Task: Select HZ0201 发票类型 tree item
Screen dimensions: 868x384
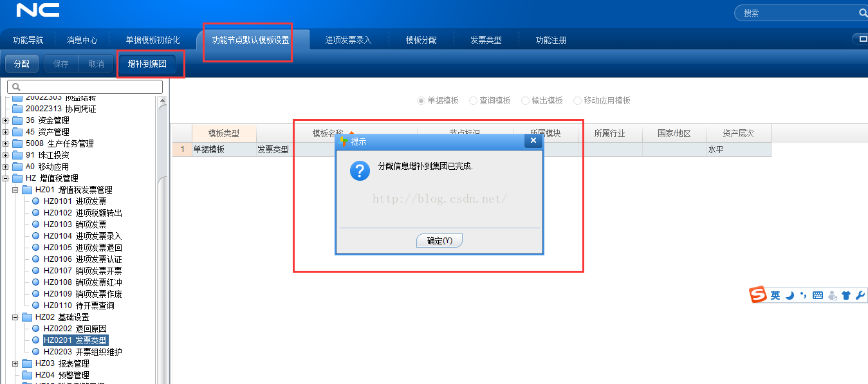Action: click(x=75, y=340)
